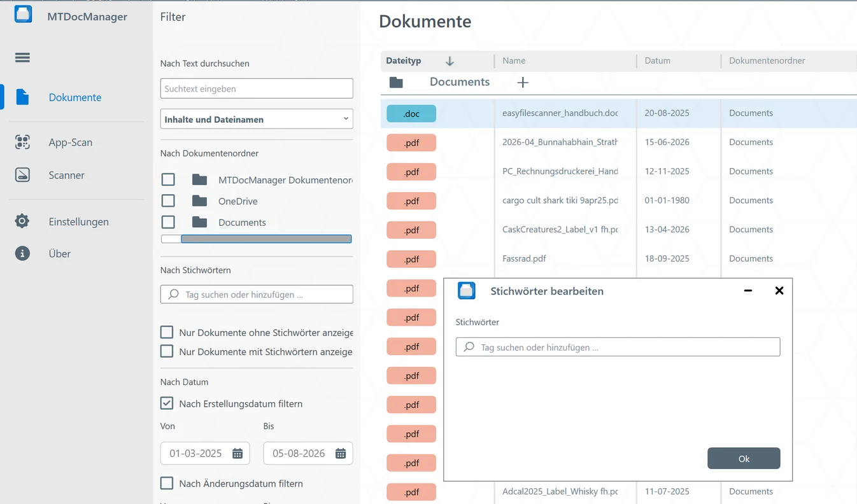Click the .pdf badge of the Fassrad.pdf row

click(x=411, y=259)
